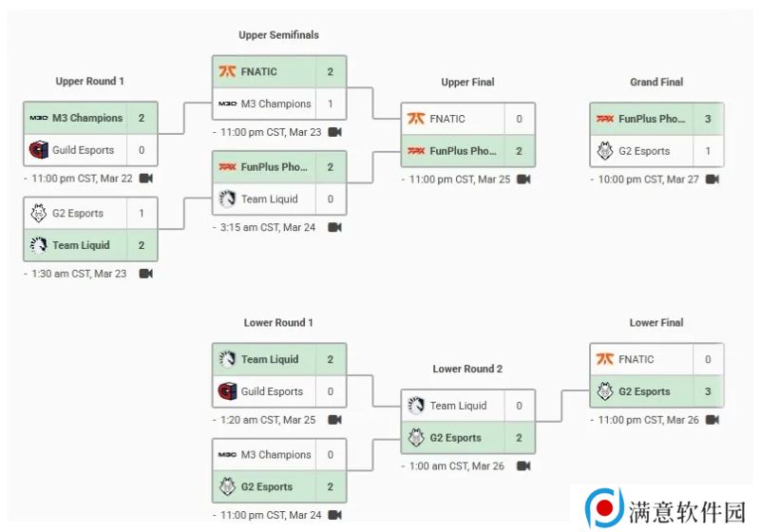
Task: Open video icon for Lower Final match
Action: 712,420
